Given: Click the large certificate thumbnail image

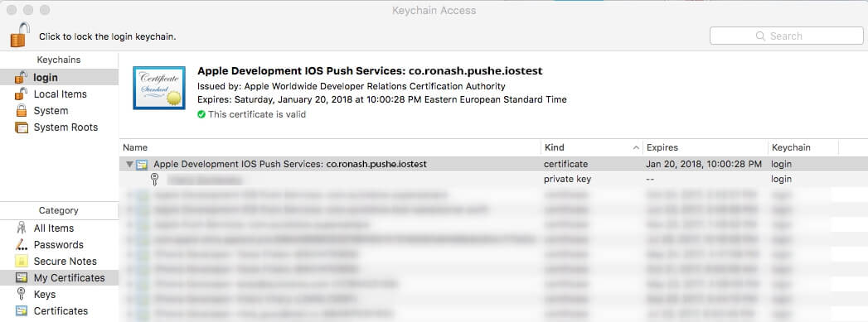Looking at the screenshot, I should pos(159,88).
